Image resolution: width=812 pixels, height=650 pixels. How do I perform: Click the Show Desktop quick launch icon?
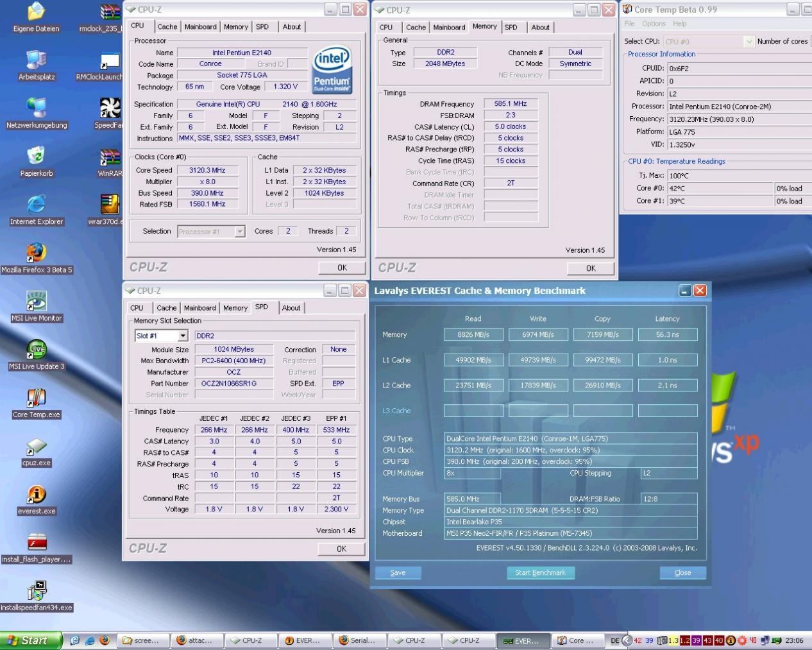(x=76, y=640)
